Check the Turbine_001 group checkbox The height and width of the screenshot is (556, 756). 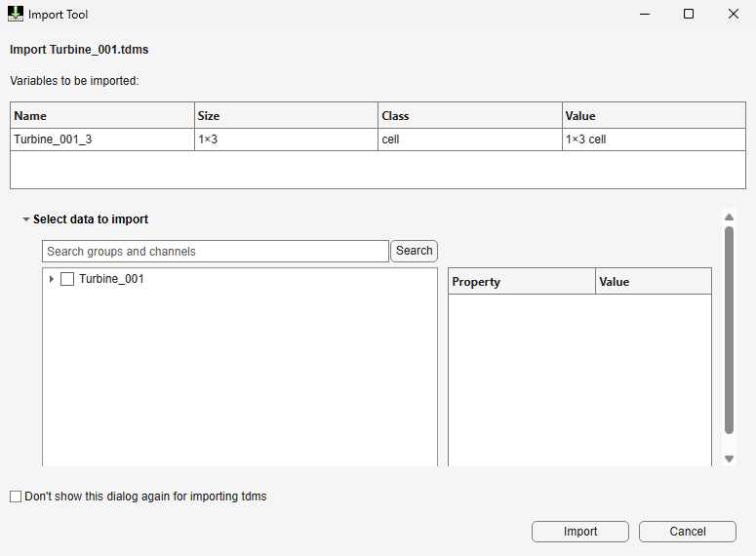pyautogui.click(x=67, y=279)
